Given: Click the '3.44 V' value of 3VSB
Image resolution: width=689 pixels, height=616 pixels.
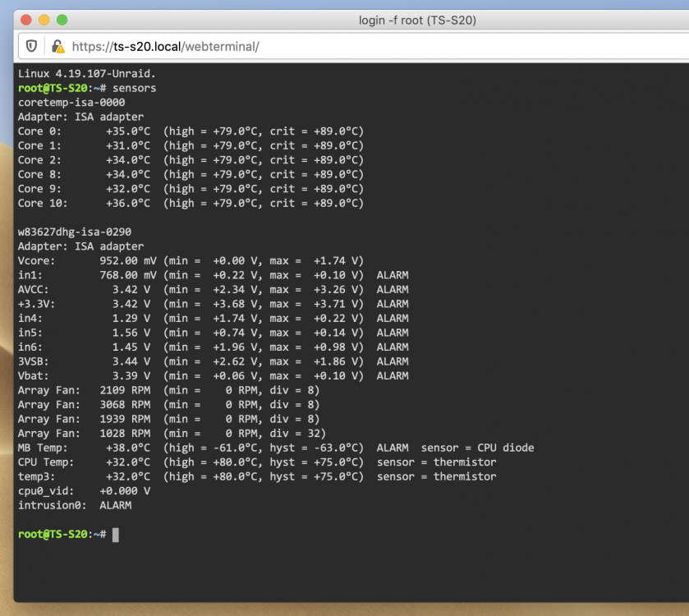Looking at the screenshot, I should [x=131, y=361].
